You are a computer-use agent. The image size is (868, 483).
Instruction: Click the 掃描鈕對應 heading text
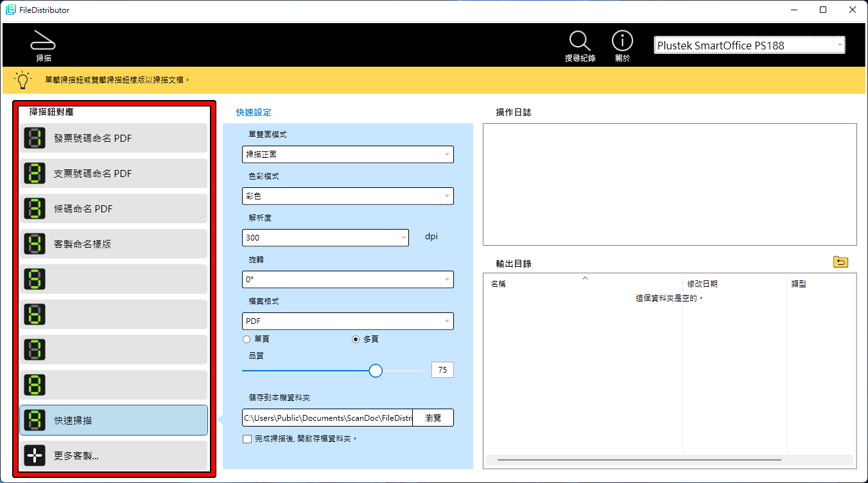click(x=51, y=112)
